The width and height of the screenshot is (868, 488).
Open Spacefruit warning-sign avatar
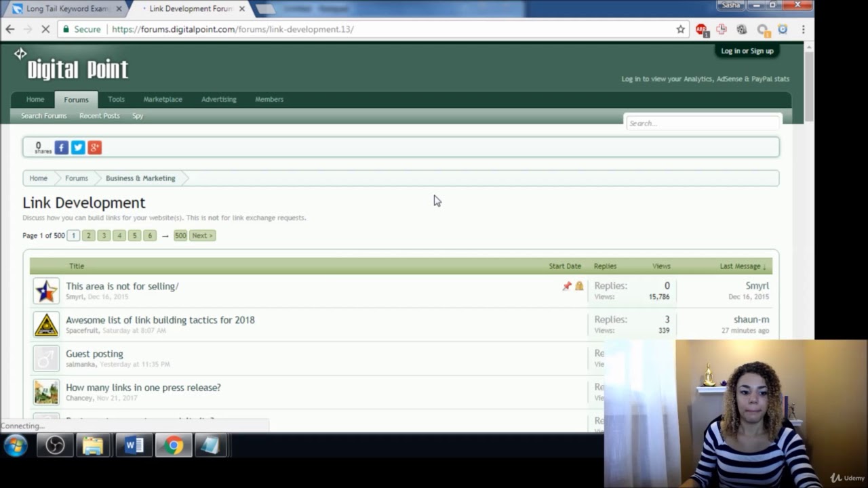coord(46,325)
